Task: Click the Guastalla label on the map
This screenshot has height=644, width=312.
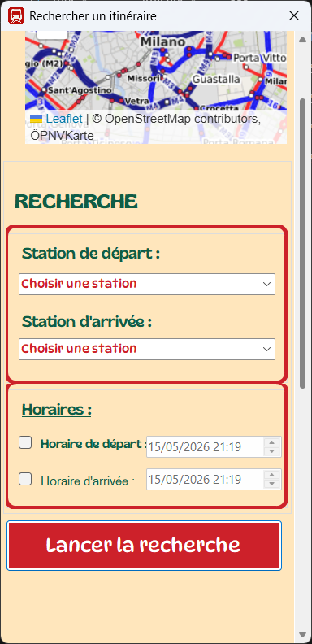Action: (x=216, y=79)
